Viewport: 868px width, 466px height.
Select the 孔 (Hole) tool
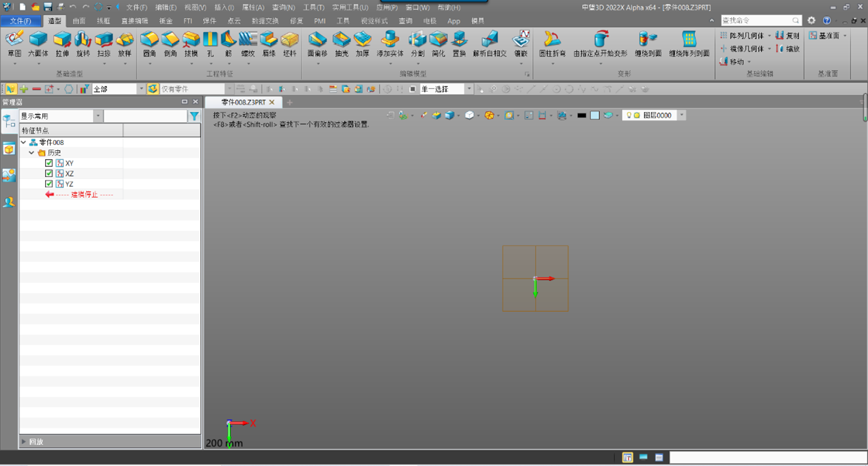click(x=210, y=44)
